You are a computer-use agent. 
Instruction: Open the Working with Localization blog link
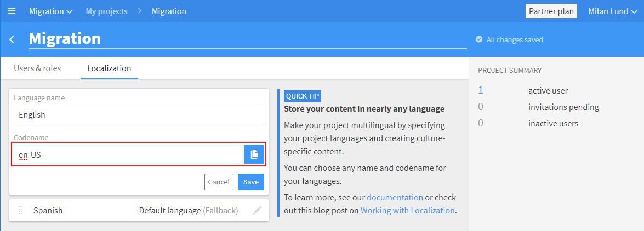tap(407, 211)
